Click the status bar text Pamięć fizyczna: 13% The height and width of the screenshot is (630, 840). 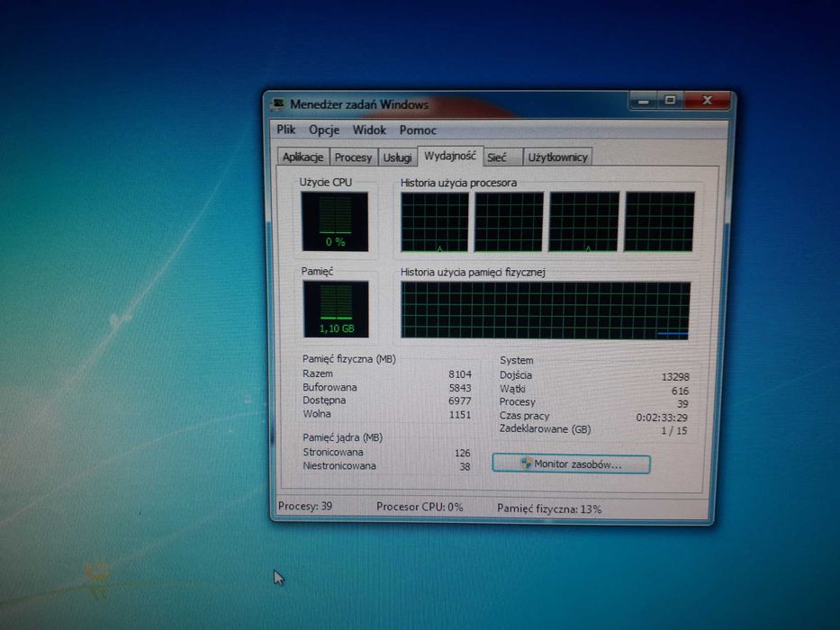(549, 508)
